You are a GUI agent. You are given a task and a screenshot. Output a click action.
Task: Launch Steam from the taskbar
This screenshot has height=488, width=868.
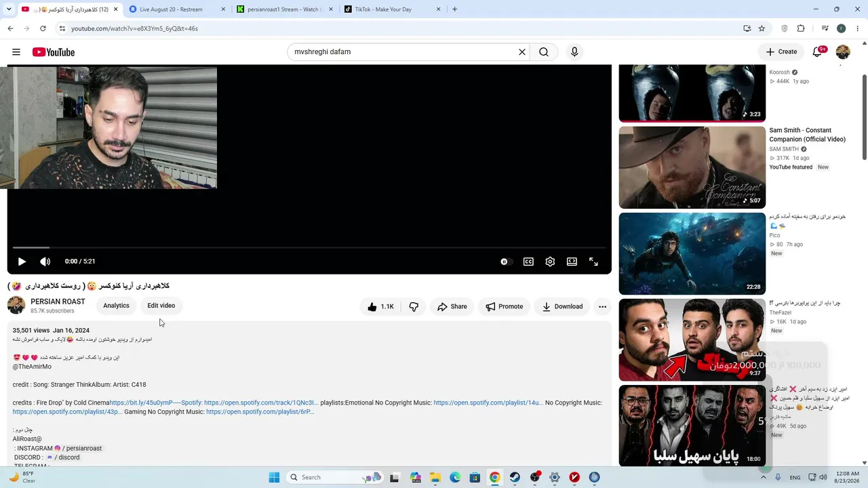pos(515,477)
